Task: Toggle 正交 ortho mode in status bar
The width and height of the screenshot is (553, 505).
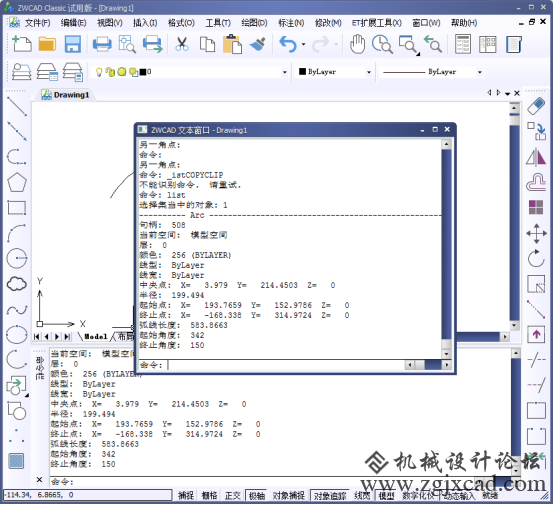Action: (x=233, y=496)
